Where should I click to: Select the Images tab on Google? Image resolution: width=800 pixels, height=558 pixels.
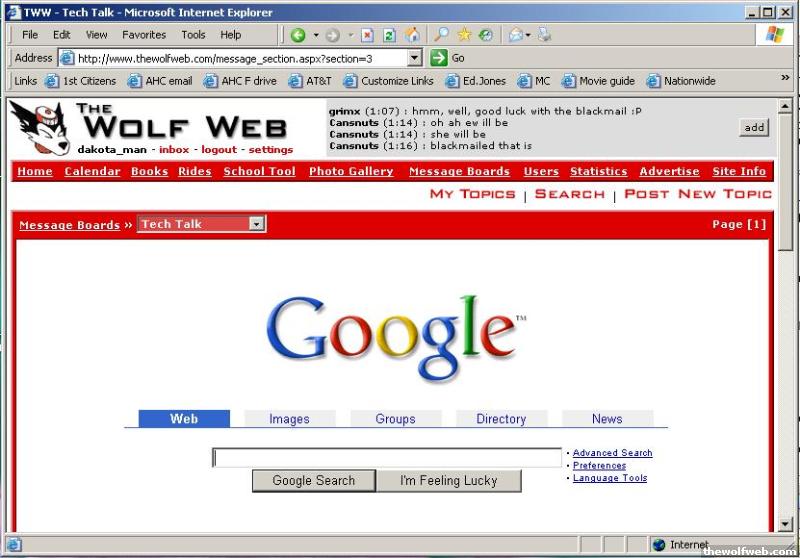point(289,419)
